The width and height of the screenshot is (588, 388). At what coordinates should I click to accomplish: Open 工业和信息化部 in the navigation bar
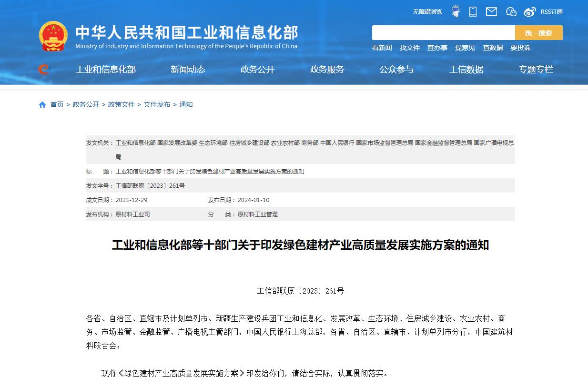(x=106, y=70)
